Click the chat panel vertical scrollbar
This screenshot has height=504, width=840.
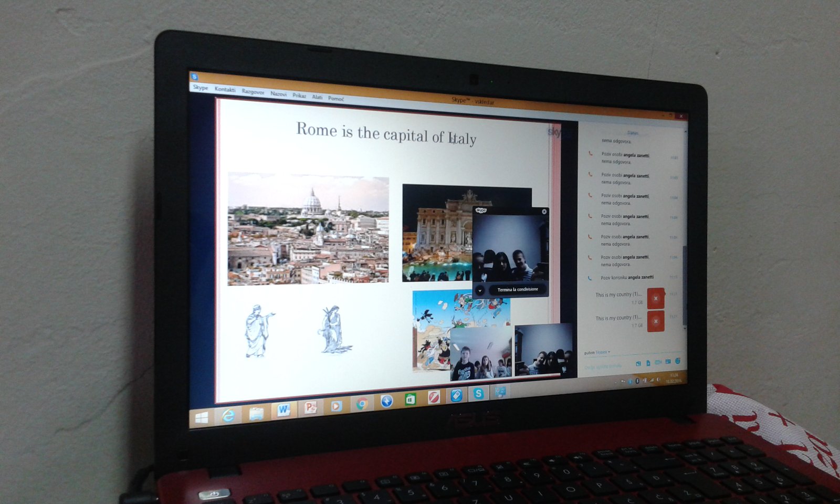click(x=684, y=286)
